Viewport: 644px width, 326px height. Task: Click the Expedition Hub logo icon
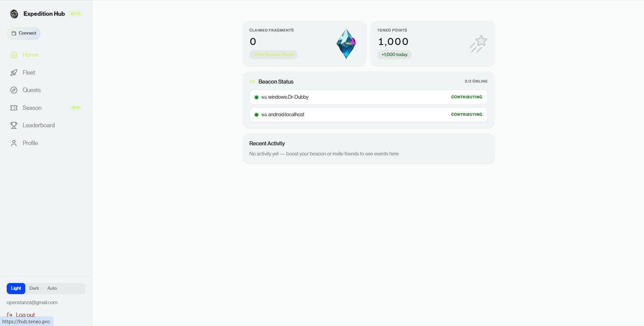pyautogui.click(x=14, y=13)
